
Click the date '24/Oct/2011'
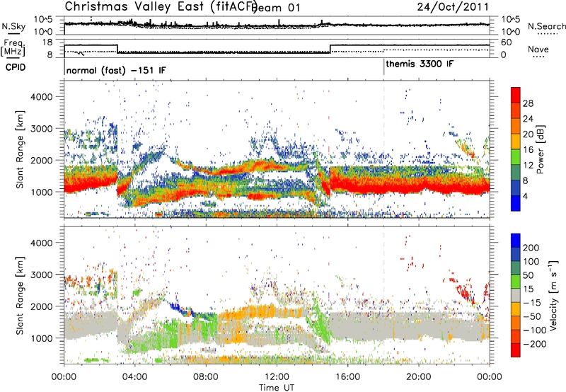453,7
